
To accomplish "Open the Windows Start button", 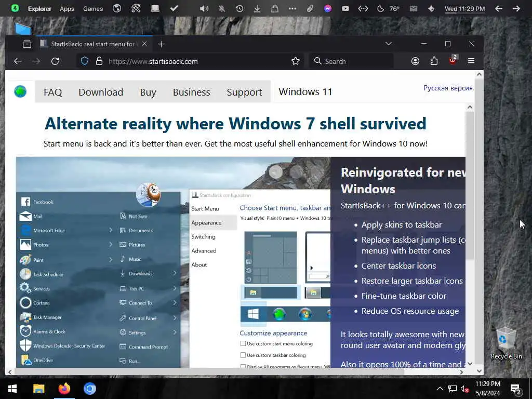I will pyautogui.click(x=12, y=389).
